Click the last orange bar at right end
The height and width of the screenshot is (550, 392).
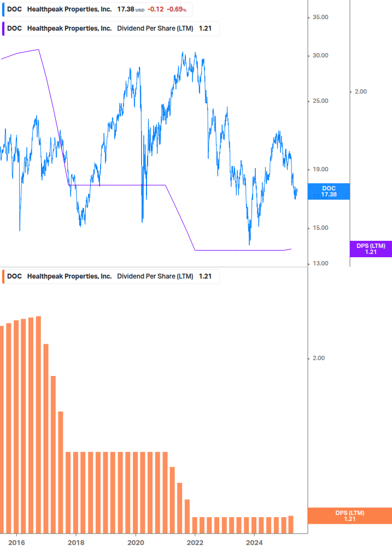[291, 525]
